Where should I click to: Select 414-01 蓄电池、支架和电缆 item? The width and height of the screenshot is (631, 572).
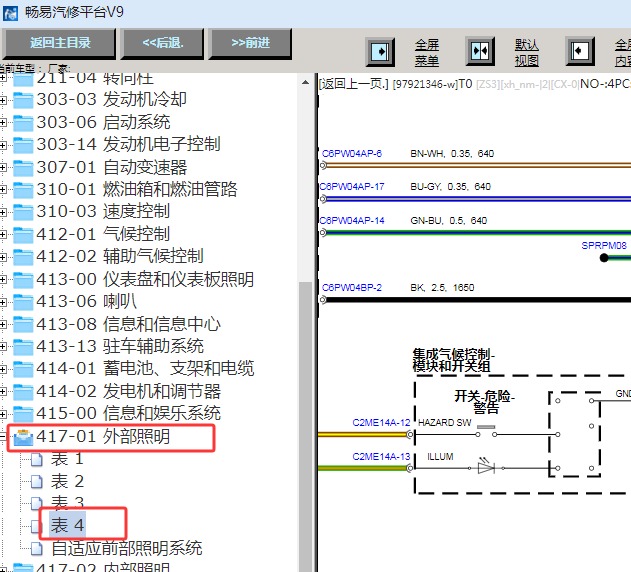(145, 369)
